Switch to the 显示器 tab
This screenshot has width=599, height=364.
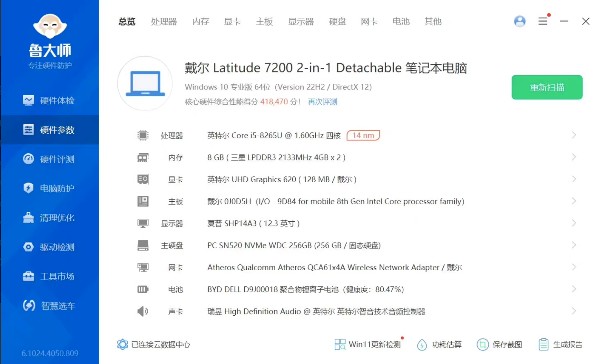(x=301, y=22)
